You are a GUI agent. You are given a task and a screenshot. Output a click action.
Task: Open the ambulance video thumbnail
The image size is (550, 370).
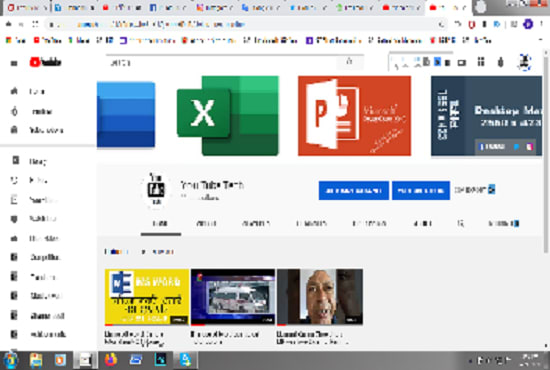pos(233,297)
